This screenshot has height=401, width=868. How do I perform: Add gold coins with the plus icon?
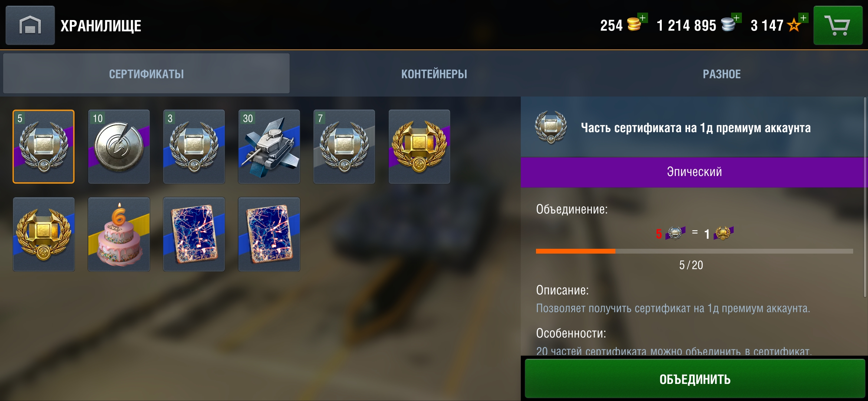click(x=643, y=18)
